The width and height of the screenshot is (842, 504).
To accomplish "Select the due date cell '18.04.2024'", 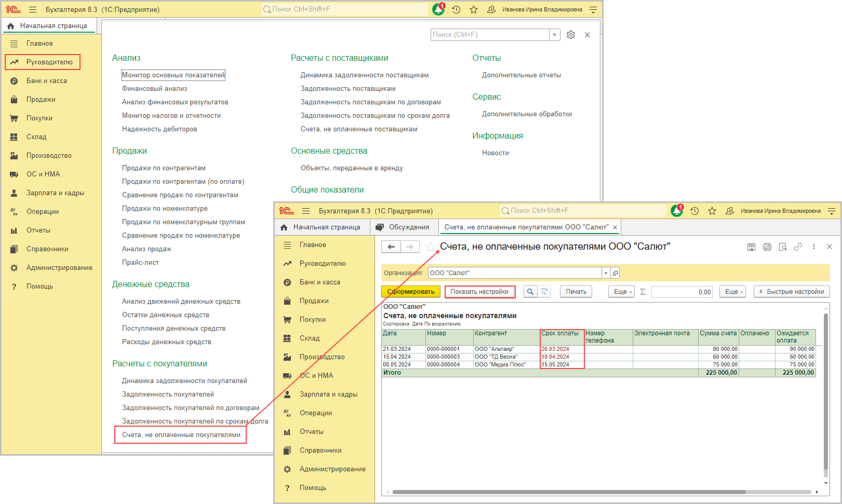I will [562, 357].
